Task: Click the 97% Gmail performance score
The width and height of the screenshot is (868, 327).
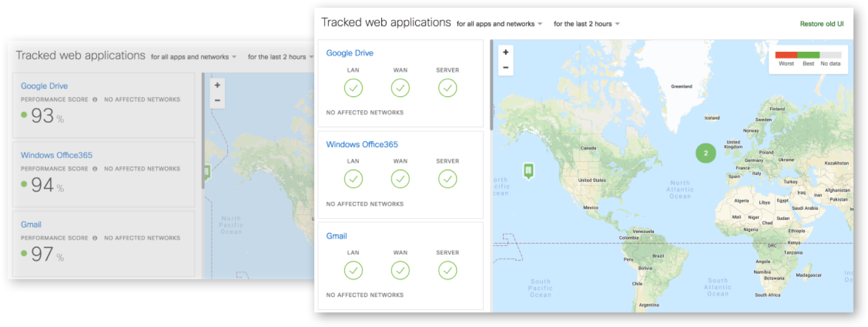Action: click(x=43, y=255)
